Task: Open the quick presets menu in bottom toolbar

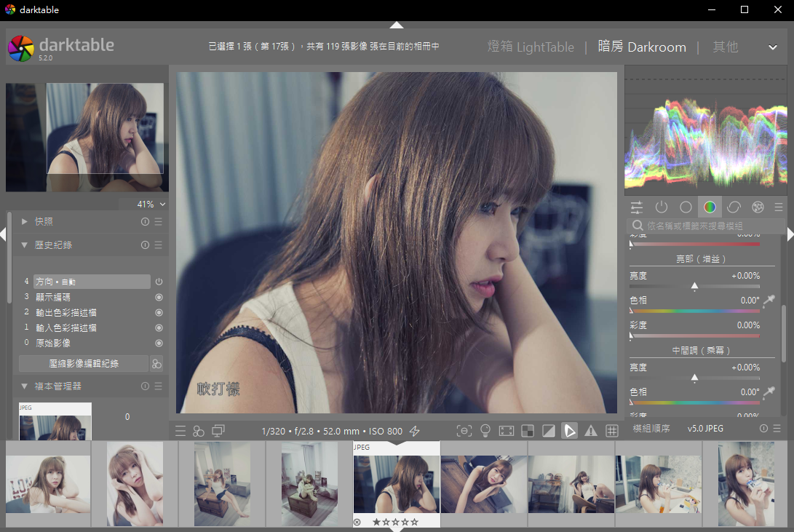Action: (180, 431)
